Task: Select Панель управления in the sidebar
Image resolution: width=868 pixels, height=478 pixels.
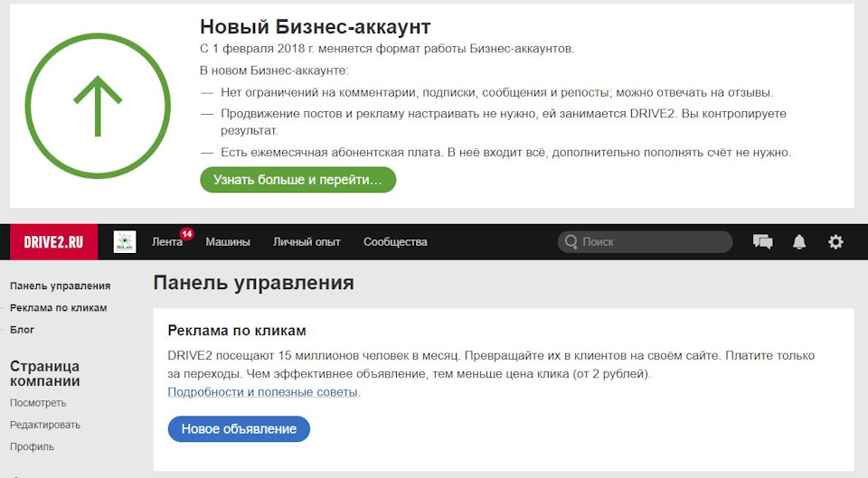Action: click(x=60, y=286)
